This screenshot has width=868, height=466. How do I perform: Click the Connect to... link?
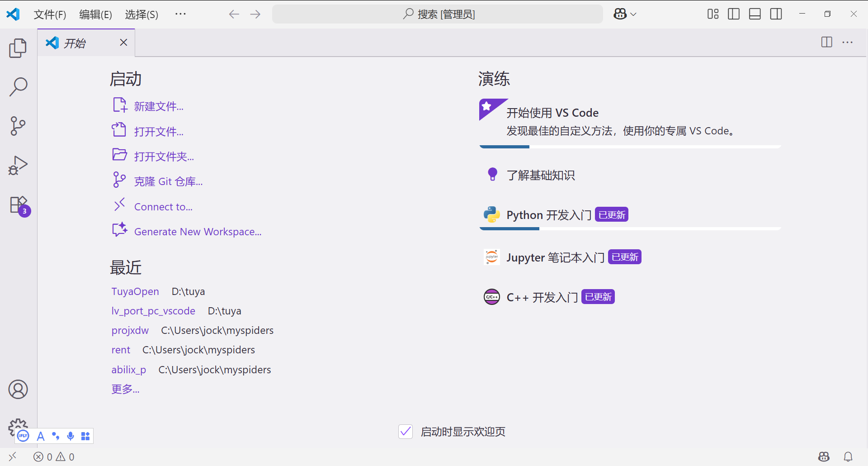tap(163, 207)
